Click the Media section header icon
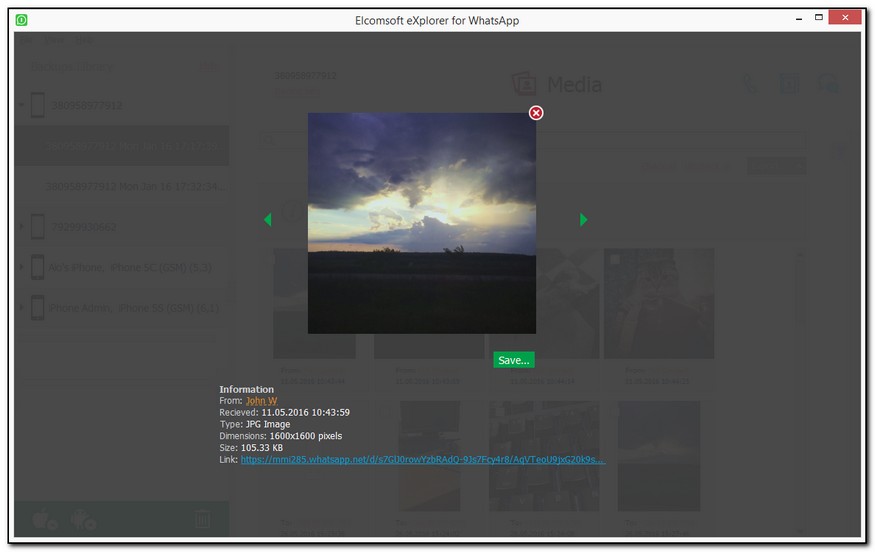Image resolution: width=875 pixels, height=552 pixels. coord(523,84)
